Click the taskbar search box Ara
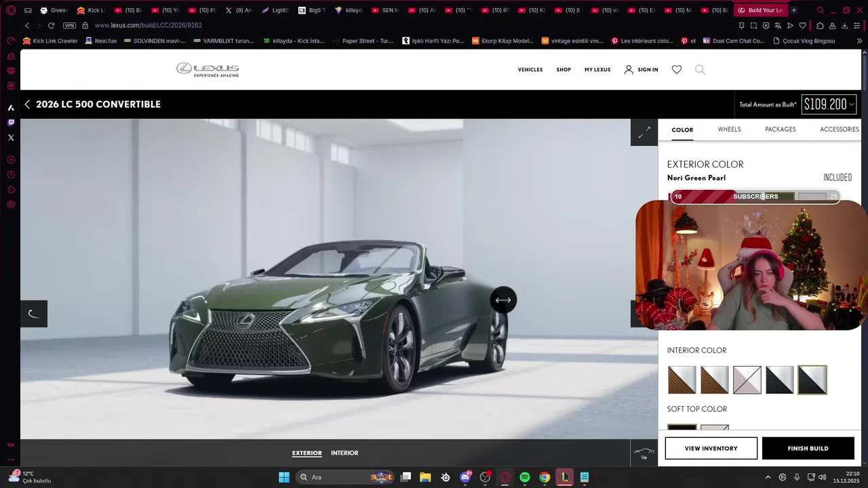868x488 pixels. (x=346, y=477)
